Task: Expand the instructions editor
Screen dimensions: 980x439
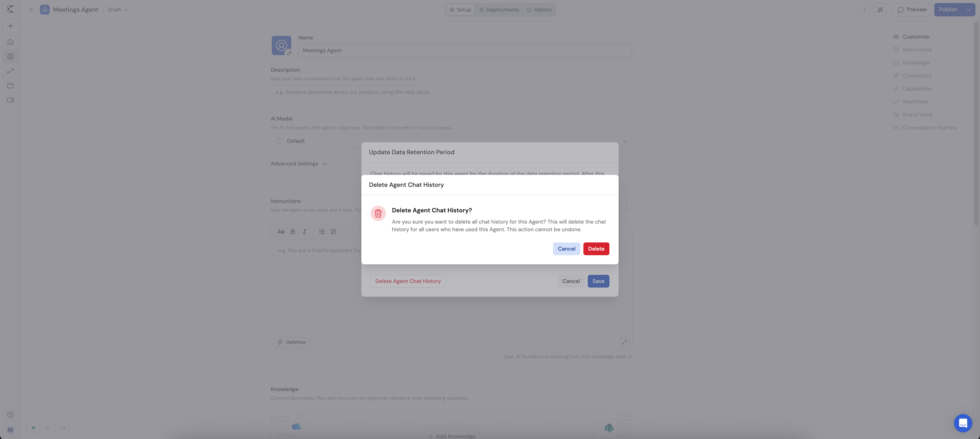Action: pos(624,342)
